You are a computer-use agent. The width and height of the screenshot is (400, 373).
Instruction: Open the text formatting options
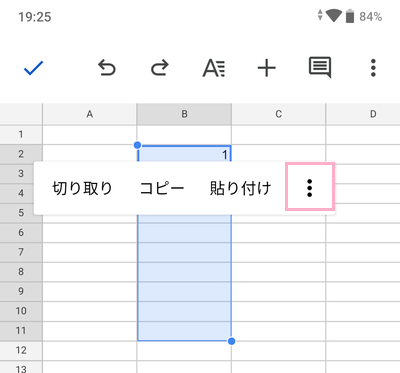(x=214, y=68)
